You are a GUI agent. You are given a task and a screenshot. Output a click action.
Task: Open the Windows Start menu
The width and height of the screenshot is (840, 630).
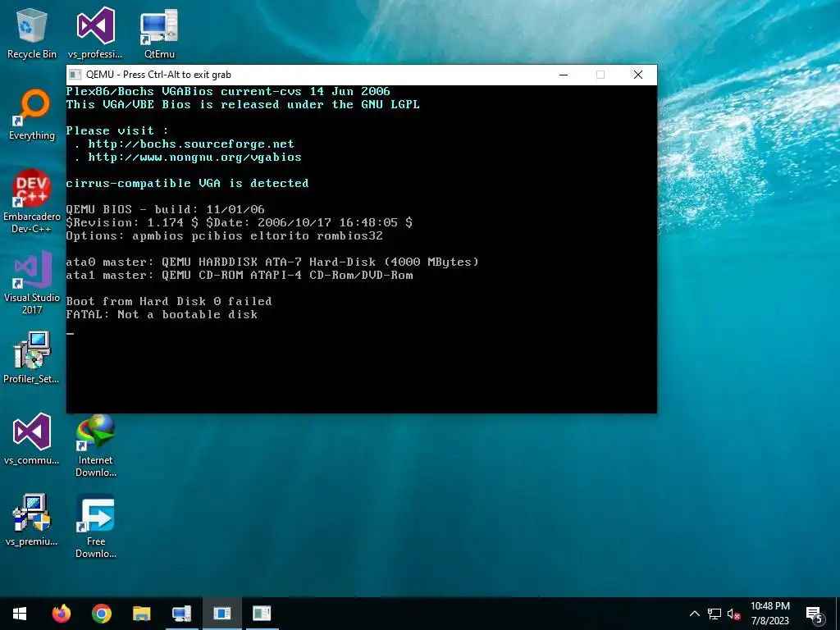pos(20,614)
